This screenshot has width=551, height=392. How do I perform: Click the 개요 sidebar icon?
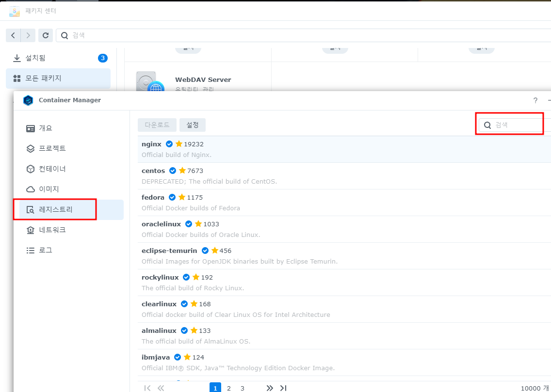click(31, 128)
